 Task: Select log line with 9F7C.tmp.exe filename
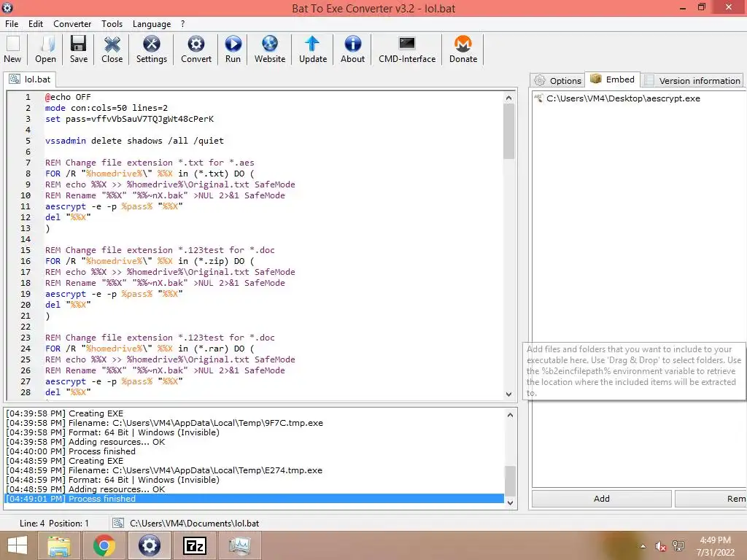click(x=164, y=423)
